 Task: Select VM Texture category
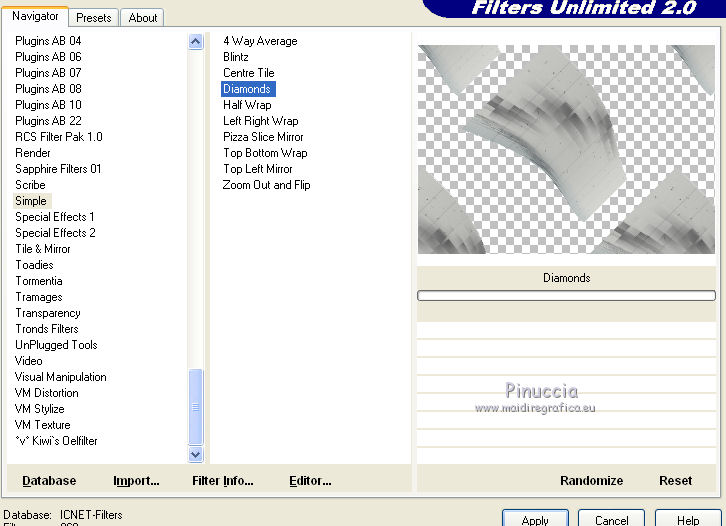point(43,425)
